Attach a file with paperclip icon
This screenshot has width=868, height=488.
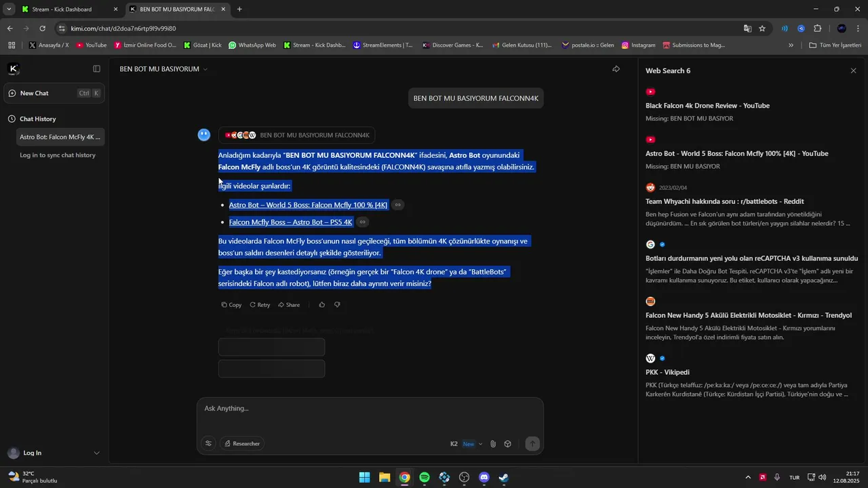pos(493,444)
